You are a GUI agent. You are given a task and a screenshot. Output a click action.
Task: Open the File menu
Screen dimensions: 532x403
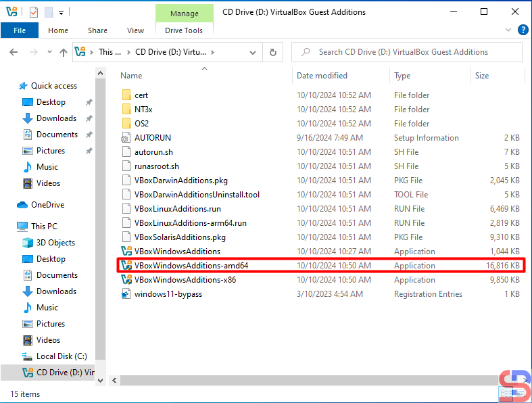pyautogui.click(x=20, y=30)
